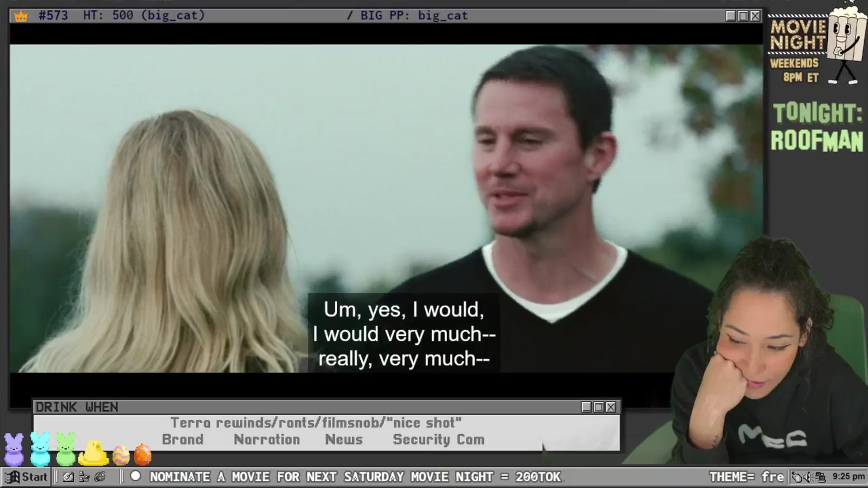Click the DRINK WHEN window title
868x488 pixels.
[x=77, y=407]
